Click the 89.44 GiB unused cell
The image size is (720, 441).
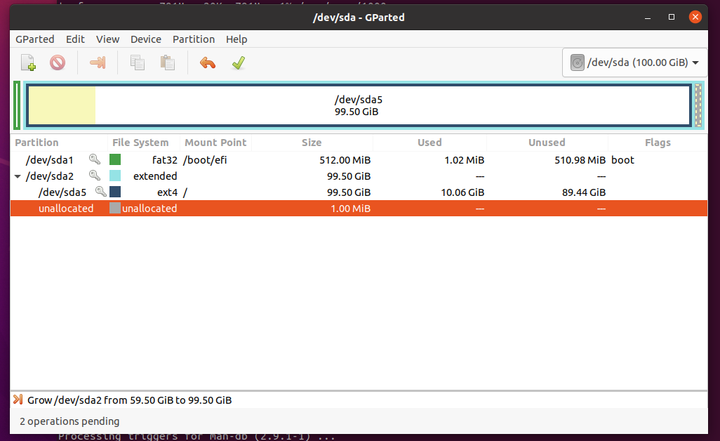[x=584, y=192]
